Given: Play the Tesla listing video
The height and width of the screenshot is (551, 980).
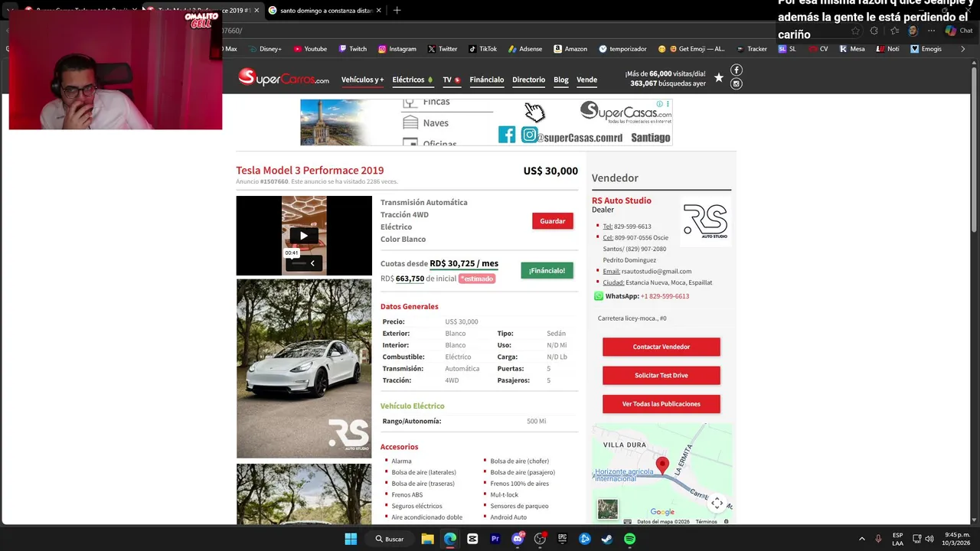Looking at the screenshot, I should coord(304,236).
